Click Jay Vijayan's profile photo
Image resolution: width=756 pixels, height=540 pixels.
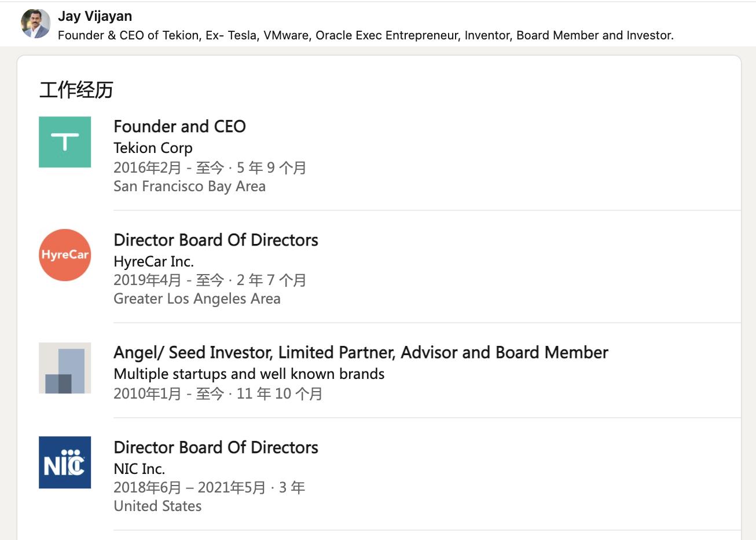(x=35, y=24)
